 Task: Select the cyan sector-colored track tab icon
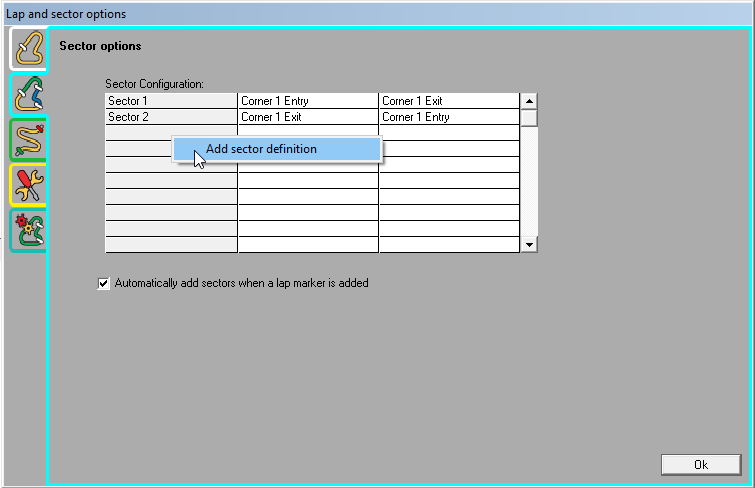coord(27,94)
